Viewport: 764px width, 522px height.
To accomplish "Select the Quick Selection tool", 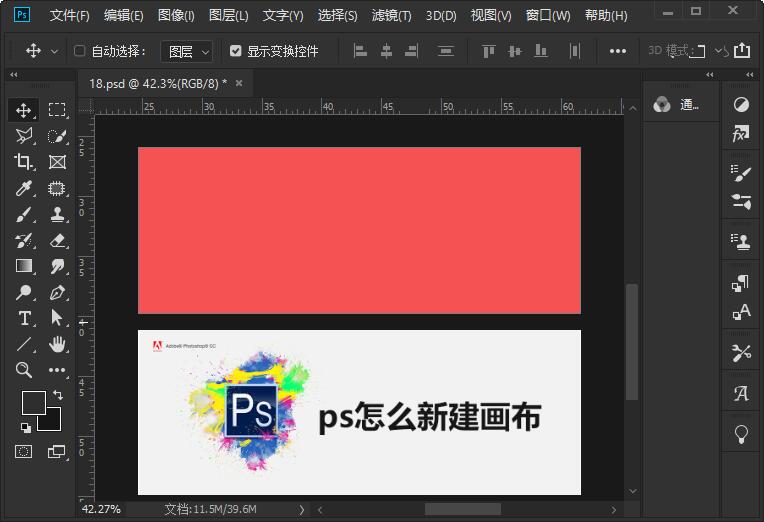I will pos(57,136).
